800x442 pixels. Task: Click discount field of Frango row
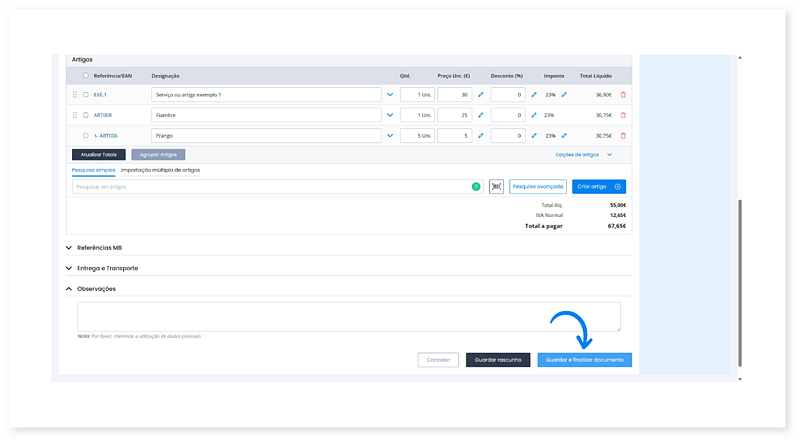pyautogui.click(x=508, y=136)
